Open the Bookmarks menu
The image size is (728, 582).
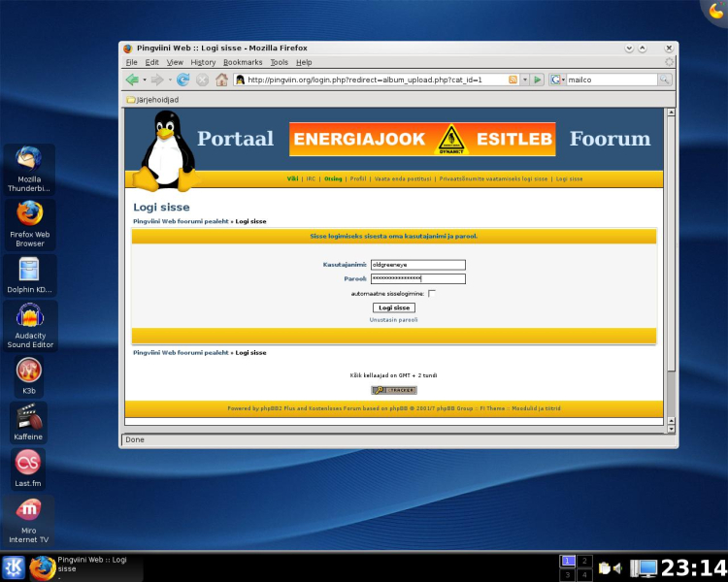(x=243, y=62)
